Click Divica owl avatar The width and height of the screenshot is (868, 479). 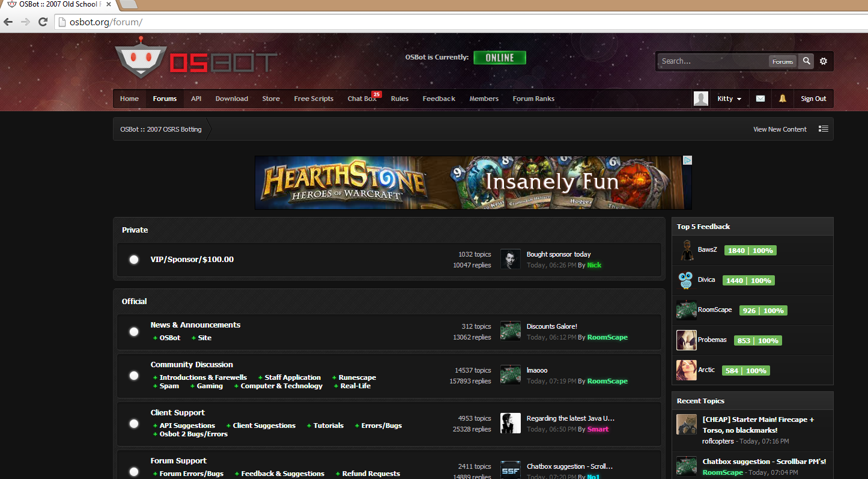pyautogui.click(x=687, y=280)
